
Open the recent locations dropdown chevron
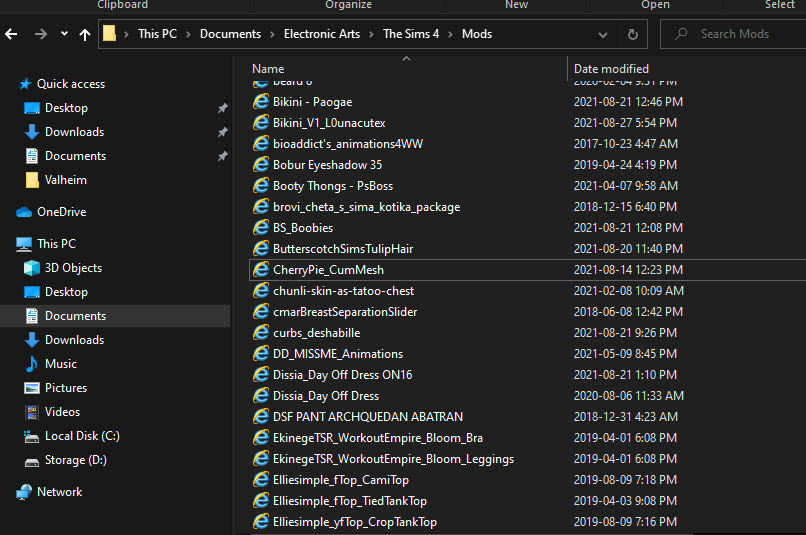pos(64,34)
